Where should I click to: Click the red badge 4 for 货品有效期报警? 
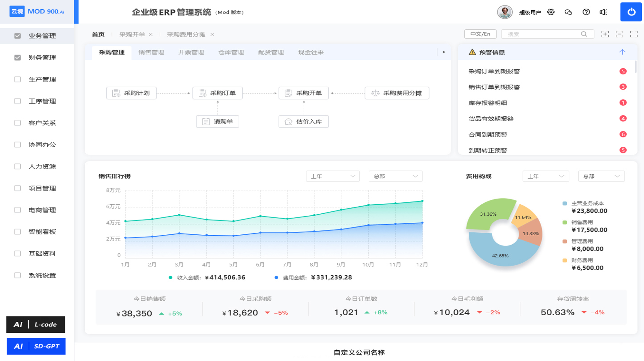[623, 118]
